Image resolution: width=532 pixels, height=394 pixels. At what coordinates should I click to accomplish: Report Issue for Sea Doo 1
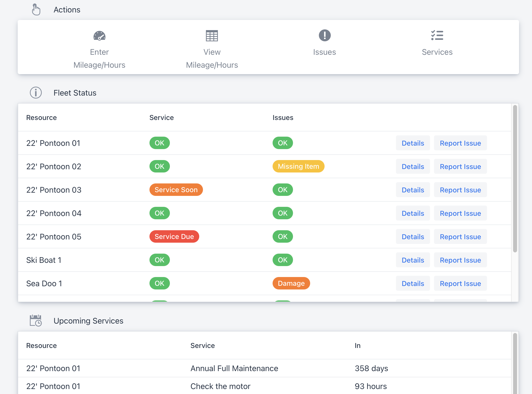(460, 283)
